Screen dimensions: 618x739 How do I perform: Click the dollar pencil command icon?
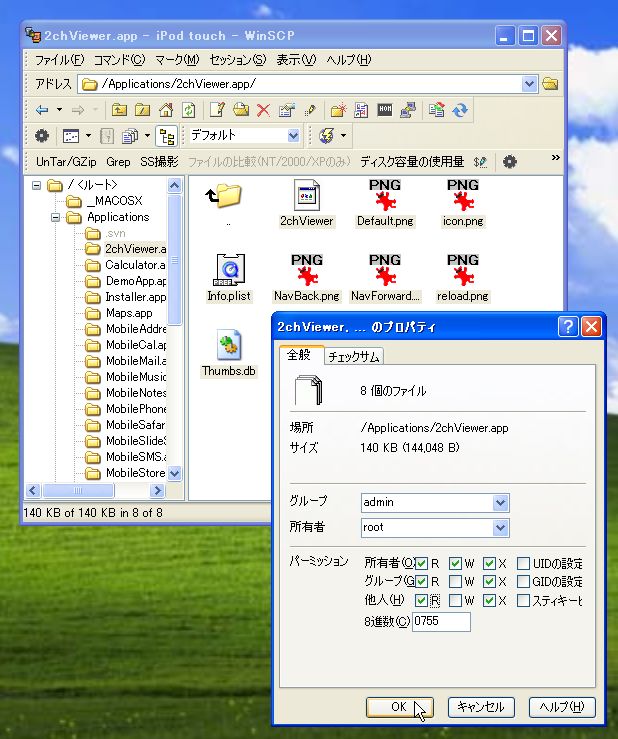(x=480, y=162)
